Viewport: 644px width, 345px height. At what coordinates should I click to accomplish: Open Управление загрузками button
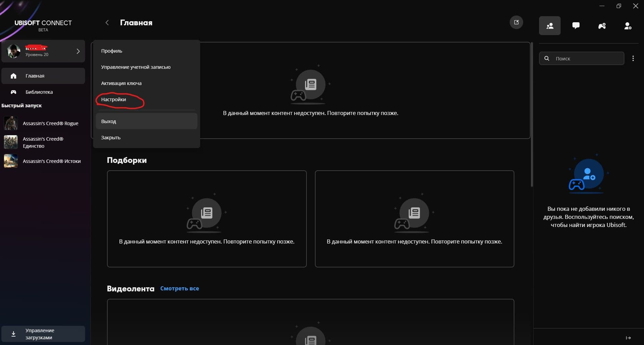(x=43, y=334)
